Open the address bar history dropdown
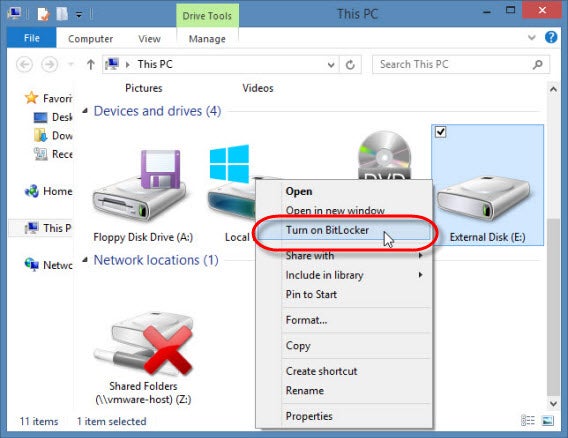Viewport: 568px width, 438px height. 331,65
